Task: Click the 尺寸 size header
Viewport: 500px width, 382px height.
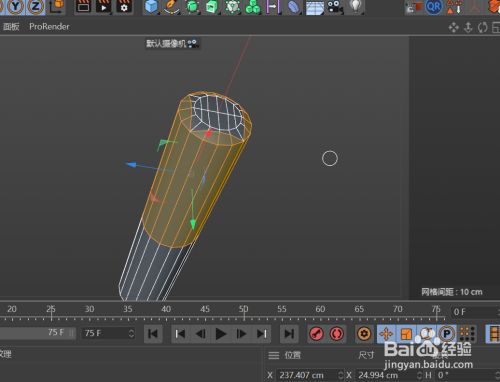Action: (x=366, y=355)
